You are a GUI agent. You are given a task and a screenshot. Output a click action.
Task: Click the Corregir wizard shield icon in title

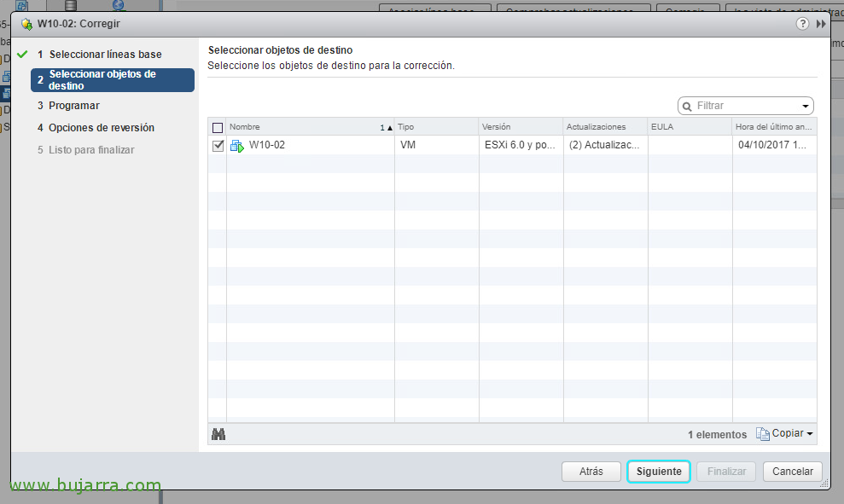click(x=26, y=24)
